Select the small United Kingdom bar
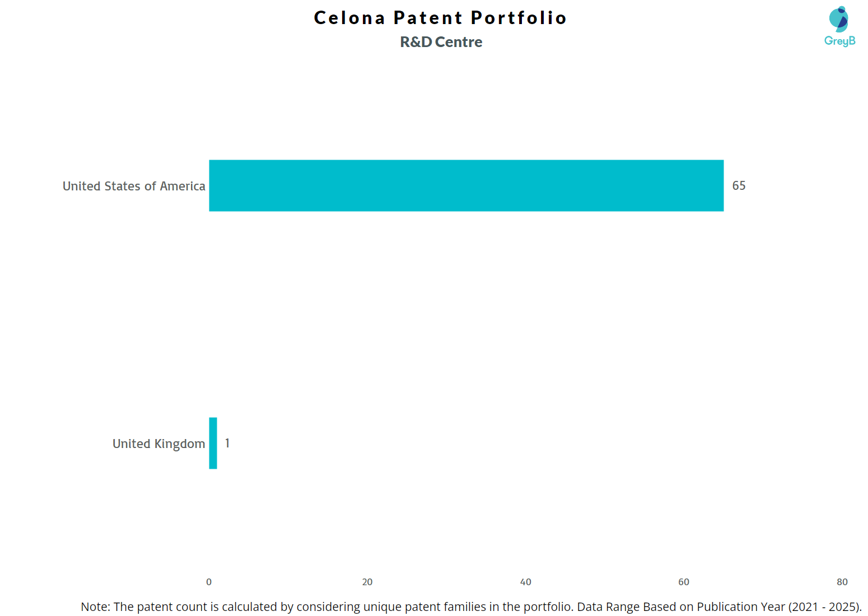 tap(213, 443)
